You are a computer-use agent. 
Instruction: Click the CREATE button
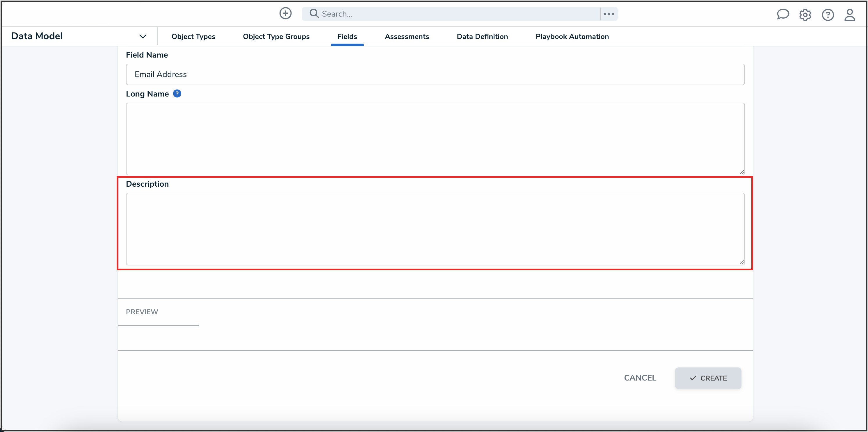click(708, 378)
